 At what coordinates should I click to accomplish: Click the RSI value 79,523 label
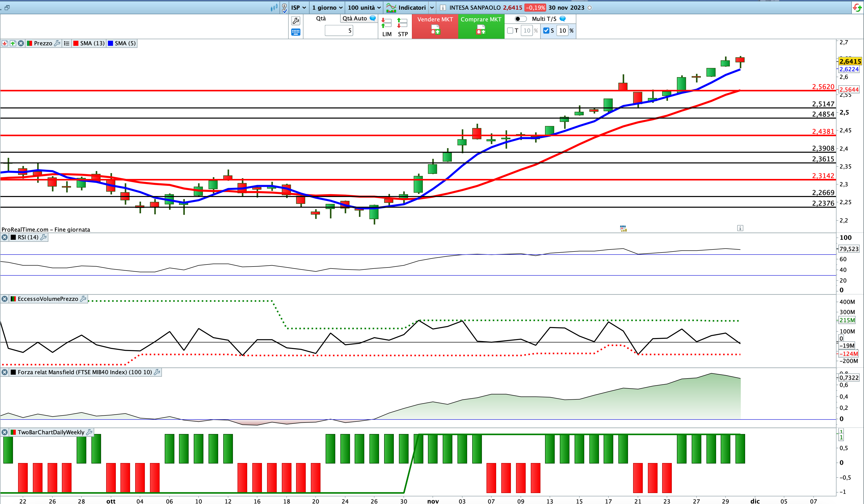pos(849,249)
